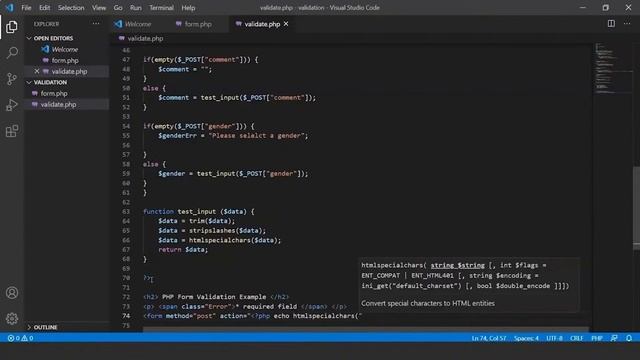640x360 pixels.
Task: Place cursor on function test_input line
Action: pos(199,211)
